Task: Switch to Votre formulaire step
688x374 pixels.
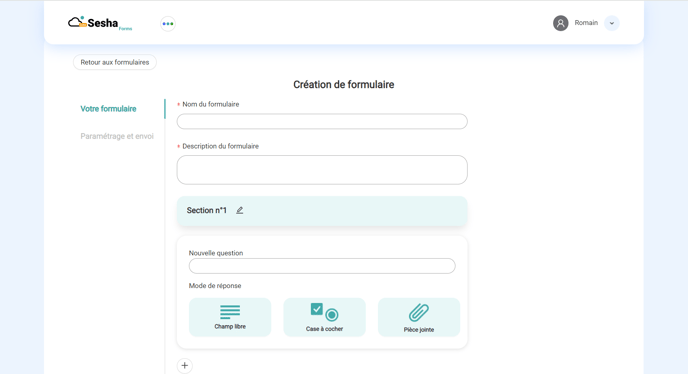Action: [x=108, y=109]
